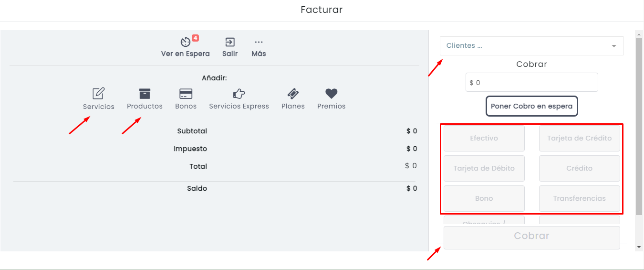Choose Tarjeta de Débito payment option
644x270 pixels.
(x=484, y=168)
